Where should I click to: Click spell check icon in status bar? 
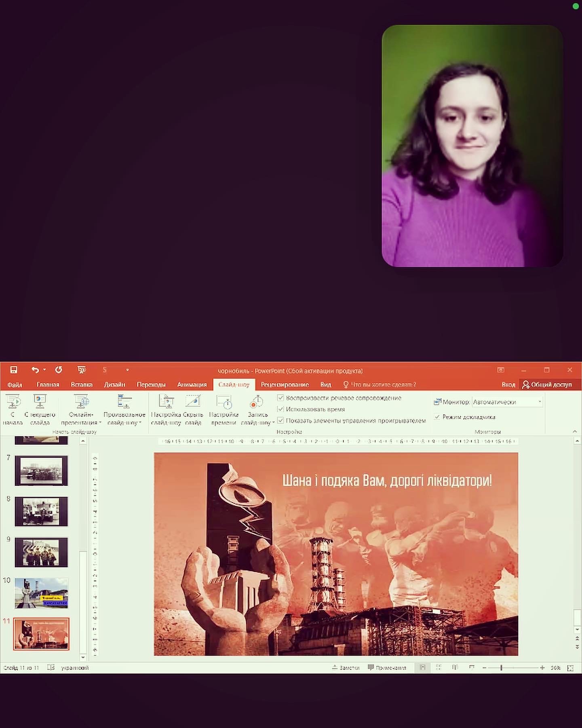coord(51,667)
